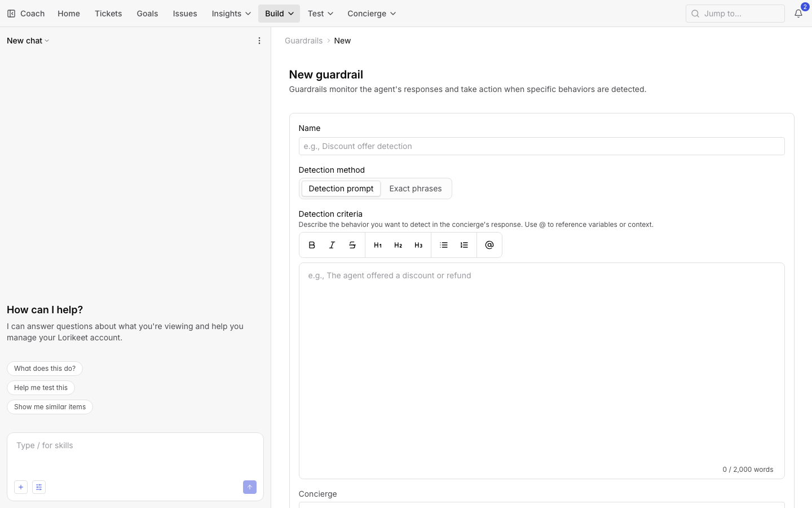Insert a bulleted list
812x508 pixels.
coord(444,245)
